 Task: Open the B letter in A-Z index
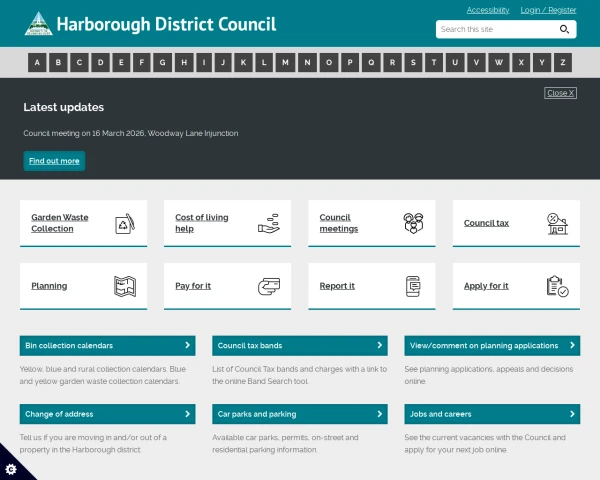click(x=58, y=62)
